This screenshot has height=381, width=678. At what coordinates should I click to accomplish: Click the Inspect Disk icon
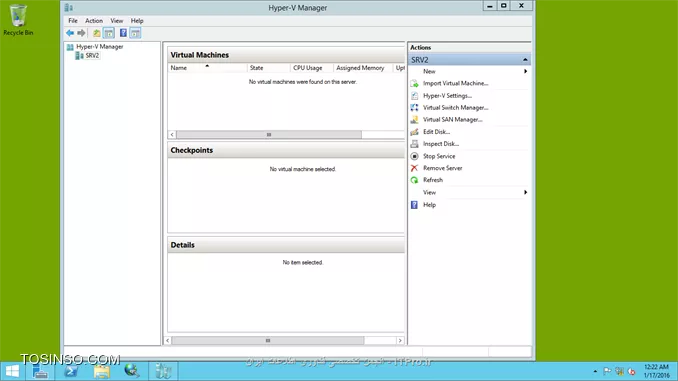pyautogui.click(x=414, y=144)
